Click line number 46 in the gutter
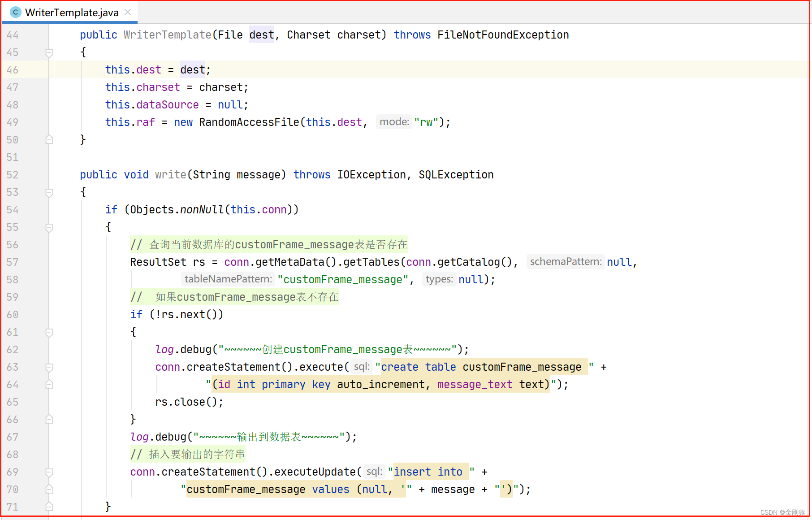 pos(13,70)
